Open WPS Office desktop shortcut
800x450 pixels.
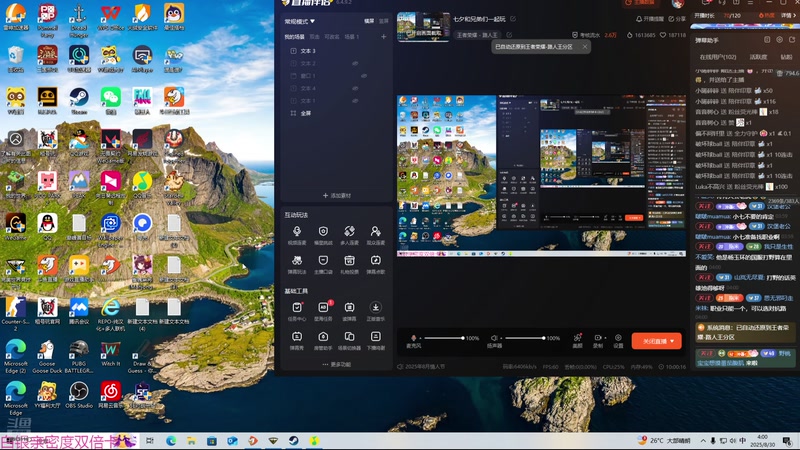110,17
